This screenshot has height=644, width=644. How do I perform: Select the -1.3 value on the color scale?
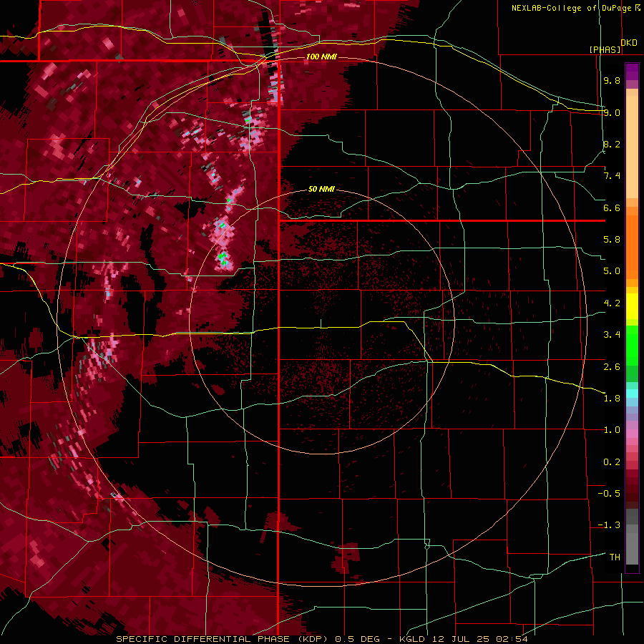click(x=609, y=525)
